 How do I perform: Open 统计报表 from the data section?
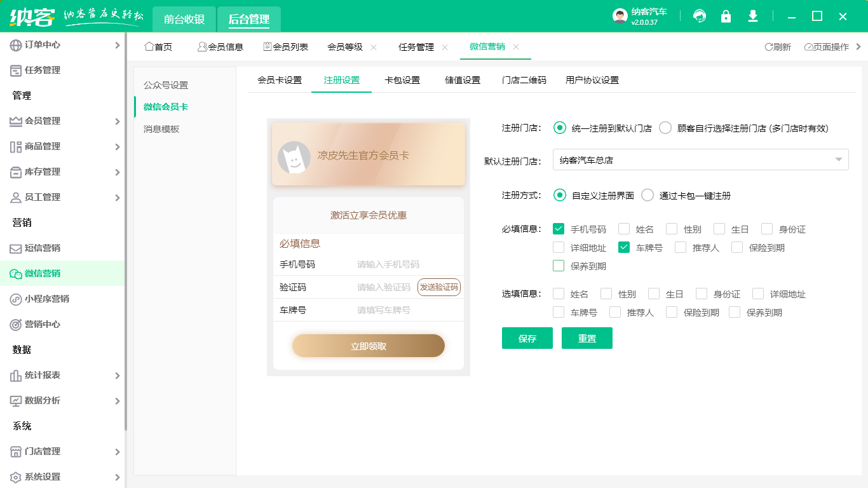coord(38,375)
